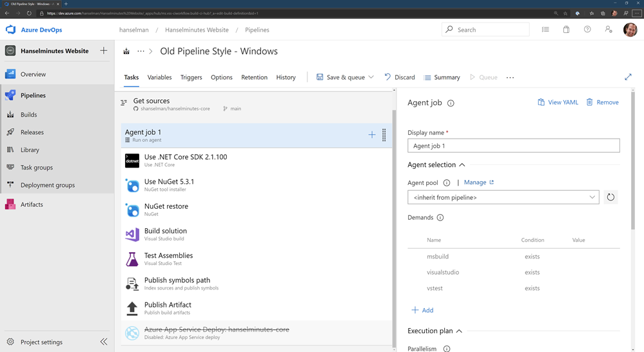Click Display name input field
644x352 pixels.
(513, 146)
